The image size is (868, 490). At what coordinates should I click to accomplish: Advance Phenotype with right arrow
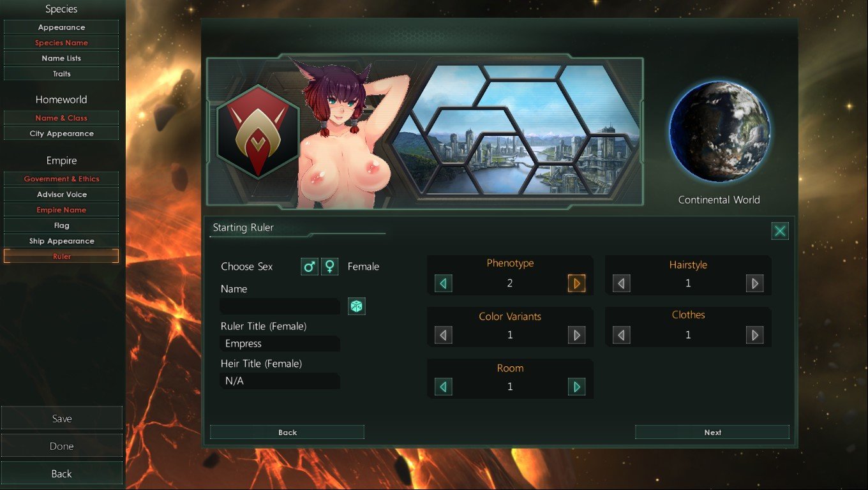click(x=576, y=283)
